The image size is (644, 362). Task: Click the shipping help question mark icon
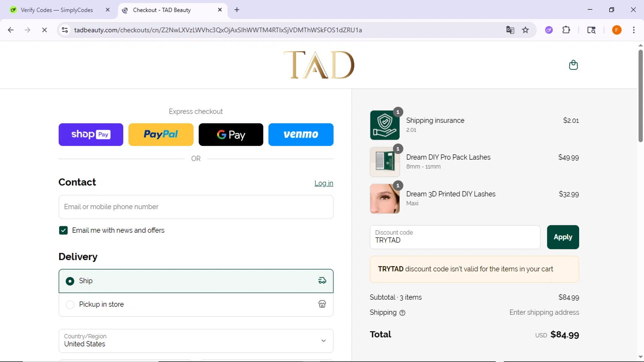[402, 313]
